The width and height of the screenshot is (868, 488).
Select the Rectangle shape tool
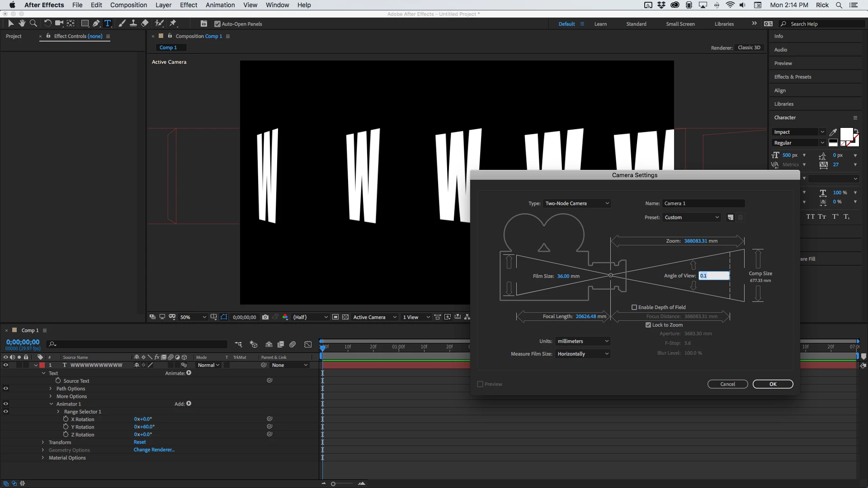[x=85, y=23]
